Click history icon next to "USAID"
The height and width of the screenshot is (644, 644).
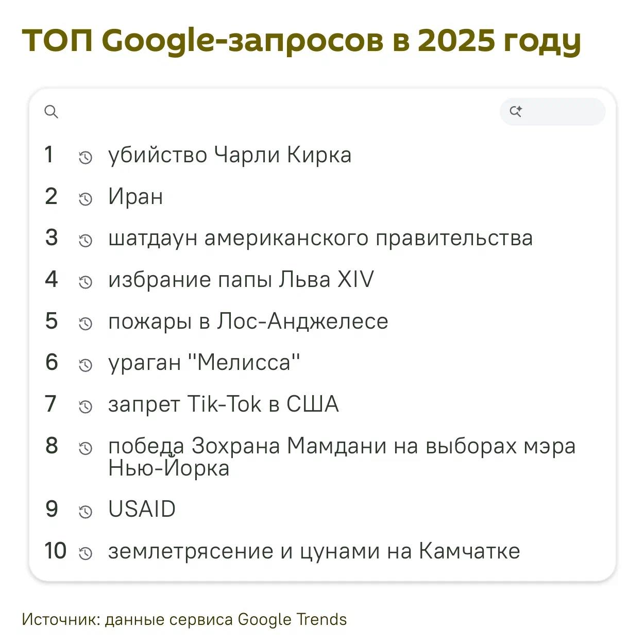pyautogui.click(x=86, y=512)
